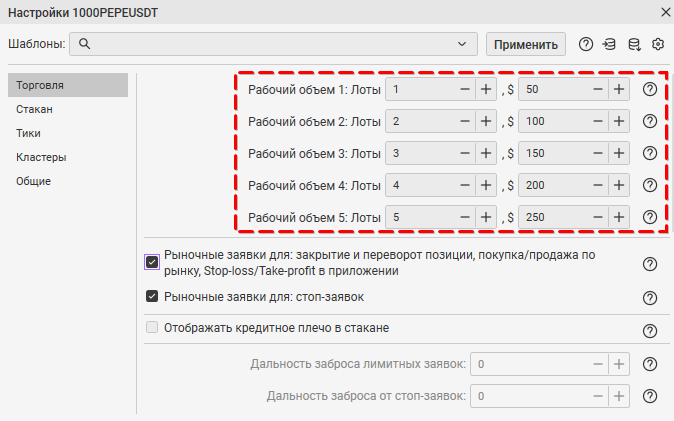Open the Шаблоны templates dropdown
The height and width of the screenshot is (421, 674).
point(461,44)
